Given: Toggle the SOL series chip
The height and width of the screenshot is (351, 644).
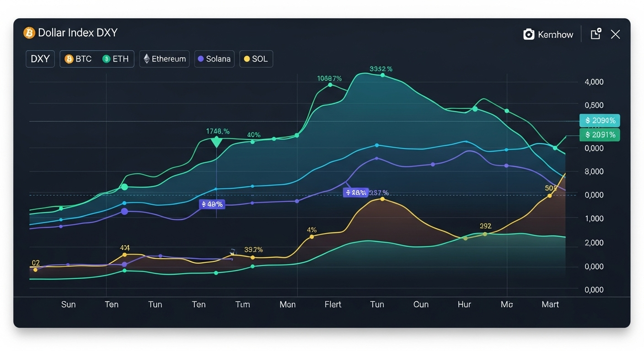Looking at the screenshot, I should (x=256, y=59).
